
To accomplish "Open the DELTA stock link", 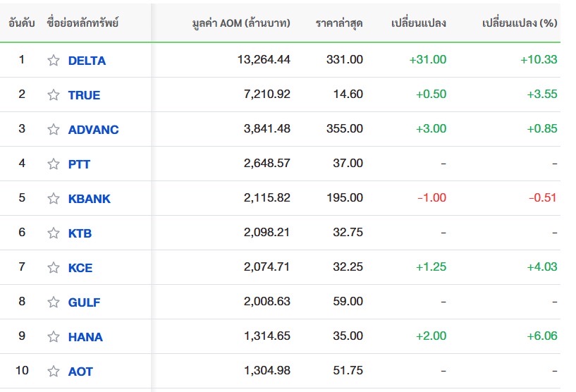I will click(x=87, y=61).
